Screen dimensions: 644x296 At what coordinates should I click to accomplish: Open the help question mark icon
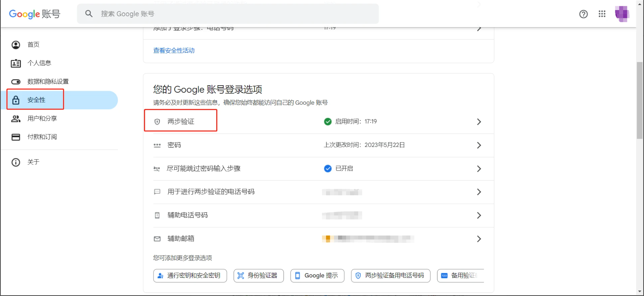pyautogui.click(x=583, y=14)
